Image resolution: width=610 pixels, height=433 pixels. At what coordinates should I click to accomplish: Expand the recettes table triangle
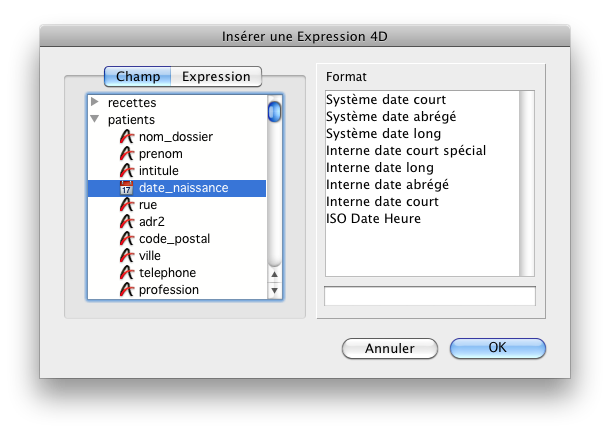tap(95, 102)
